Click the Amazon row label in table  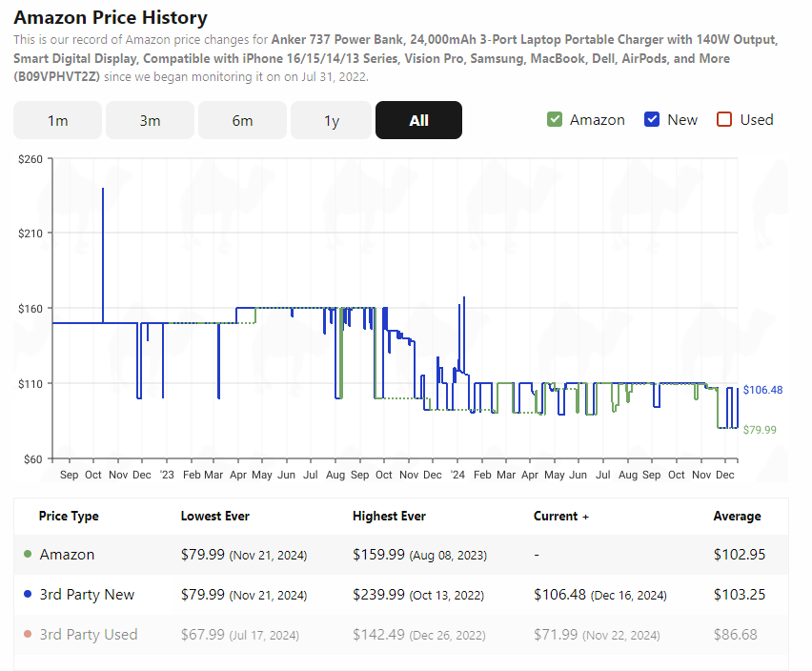point(68,554)
